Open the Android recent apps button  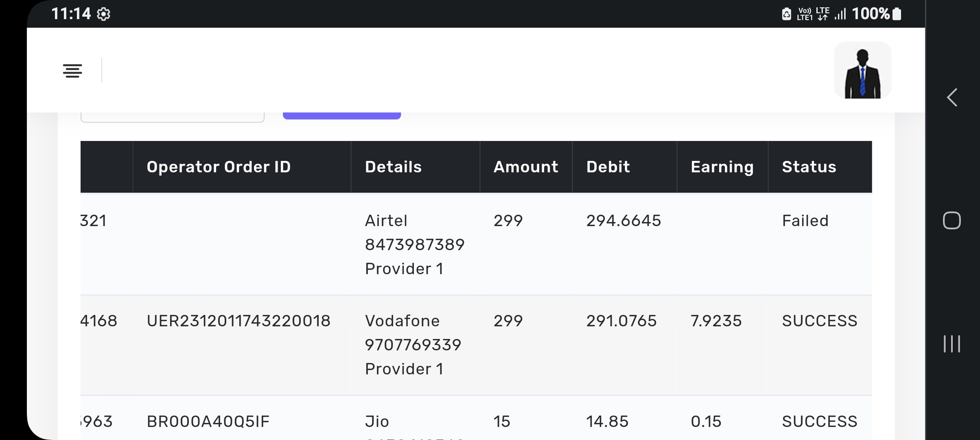pyautogui.click(x=952, y=344)
